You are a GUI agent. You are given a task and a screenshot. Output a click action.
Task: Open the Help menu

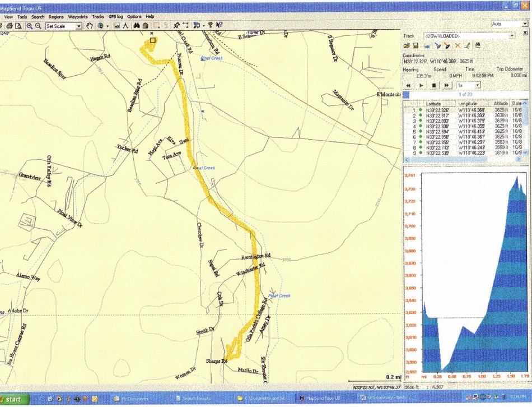click(150, 16)
